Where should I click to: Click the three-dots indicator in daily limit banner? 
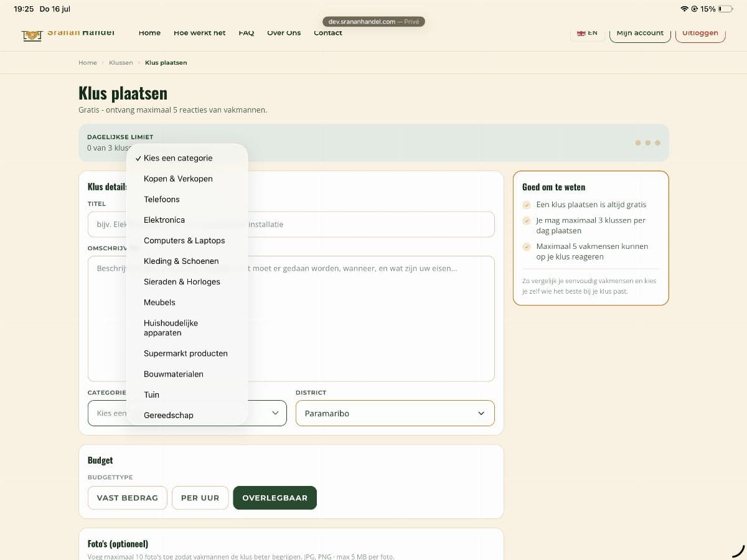(647, 143)
